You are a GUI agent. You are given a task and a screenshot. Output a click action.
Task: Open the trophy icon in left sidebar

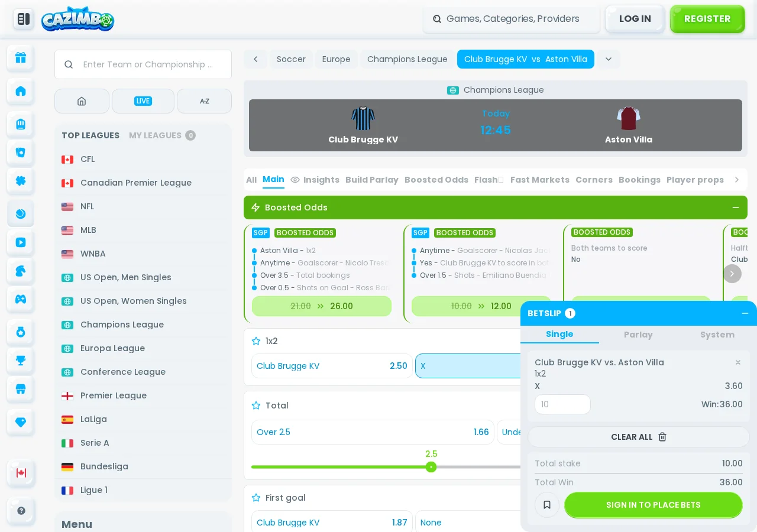pos(21,361)
